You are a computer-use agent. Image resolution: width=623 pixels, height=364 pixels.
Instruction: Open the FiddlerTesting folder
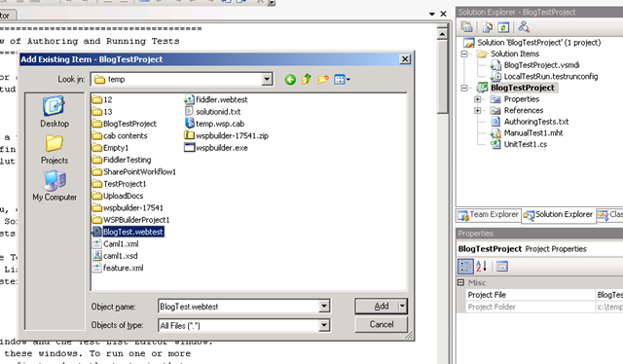(x=122, y=160)
